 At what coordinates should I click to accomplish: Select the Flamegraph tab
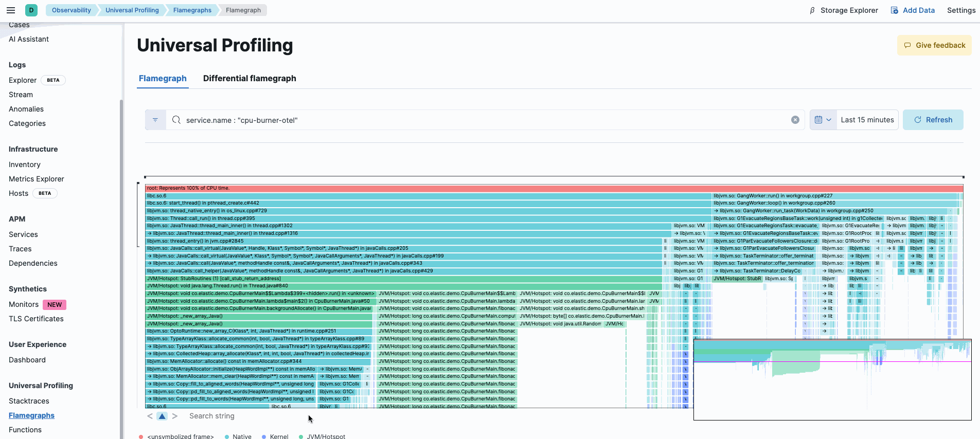(x=163, y=78)
